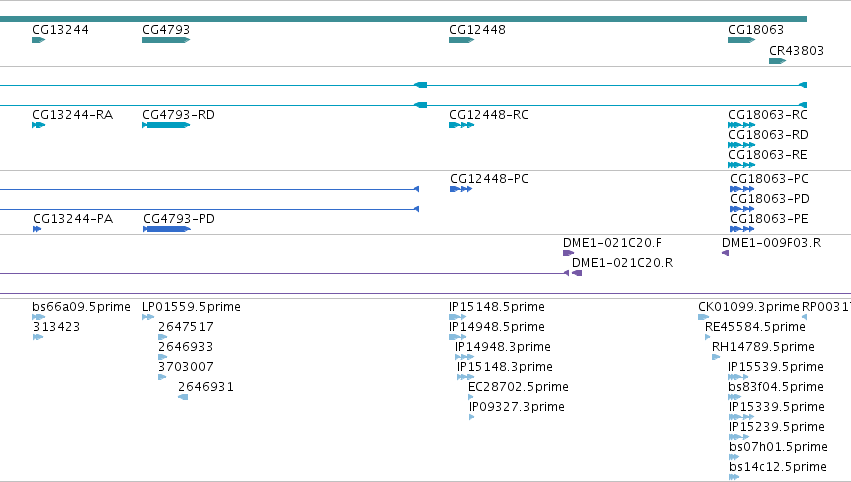Select transcript CG18063-RD
Image resolution: width=851 pixels, height=482 pixels.
pos(769,135)
